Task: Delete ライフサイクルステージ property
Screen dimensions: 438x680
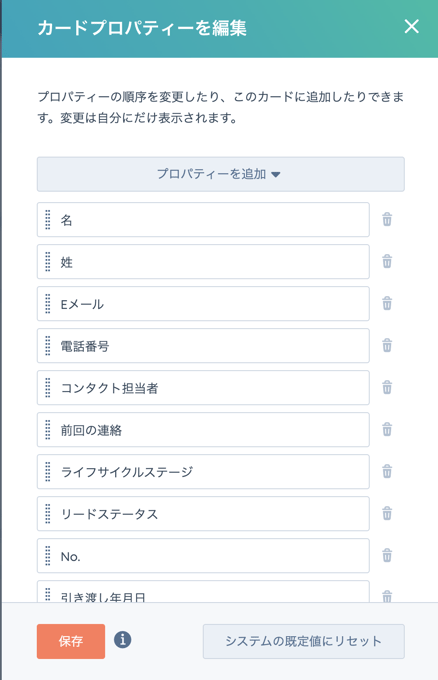Action: (x=387, y=471)
